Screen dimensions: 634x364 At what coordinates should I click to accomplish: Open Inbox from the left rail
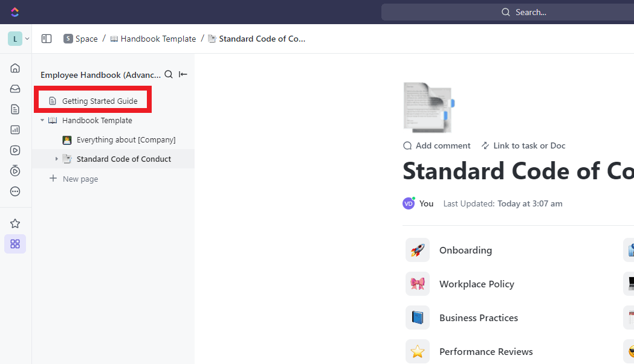[15, 89]
